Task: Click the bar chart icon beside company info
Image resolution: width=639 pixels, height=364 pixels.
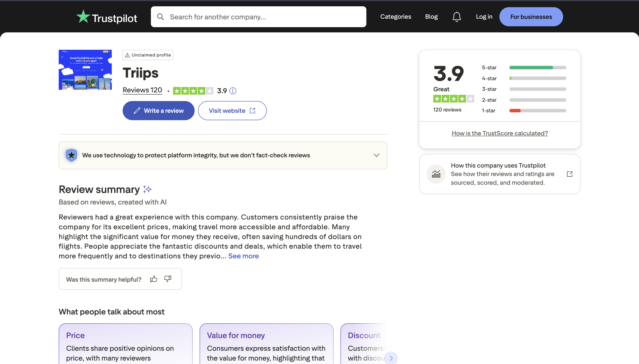Action: [x=436, y=174]
